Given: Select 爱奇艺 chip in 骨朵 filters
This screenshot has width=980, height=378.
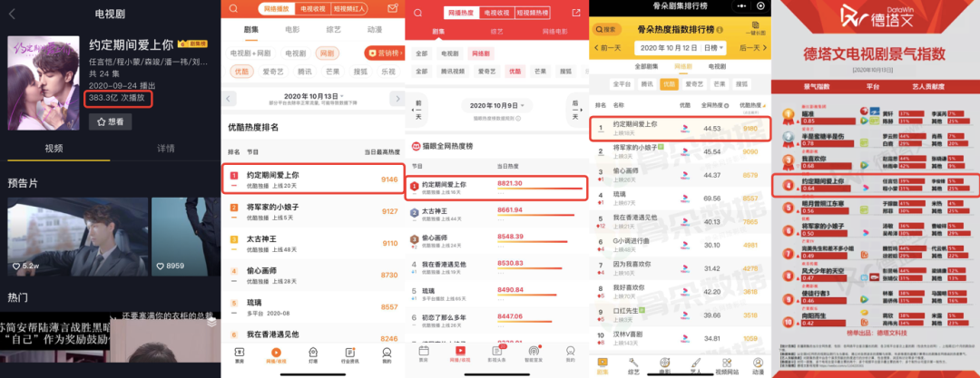Looking at the screenshot, I should coord(695,83).
